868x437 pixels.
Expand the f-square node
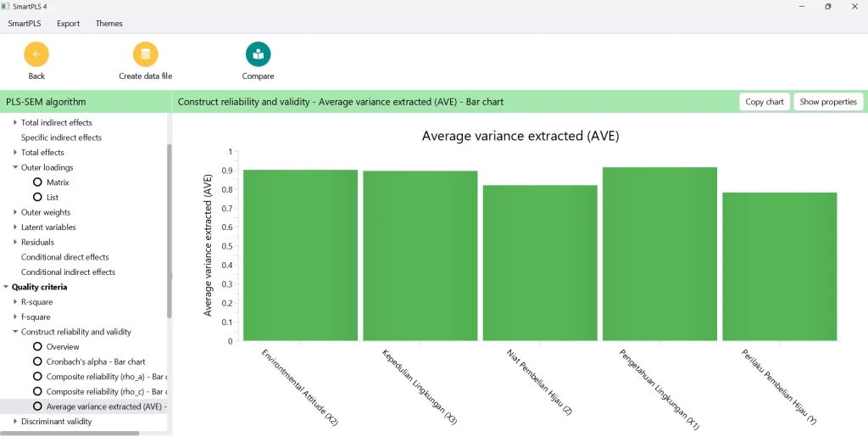[x=15, y=317]
